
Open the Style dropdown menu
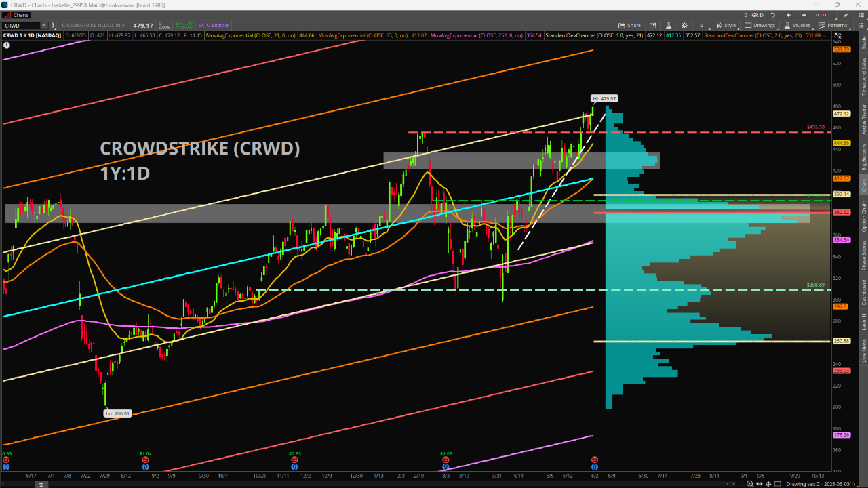(x=726, y=25)
